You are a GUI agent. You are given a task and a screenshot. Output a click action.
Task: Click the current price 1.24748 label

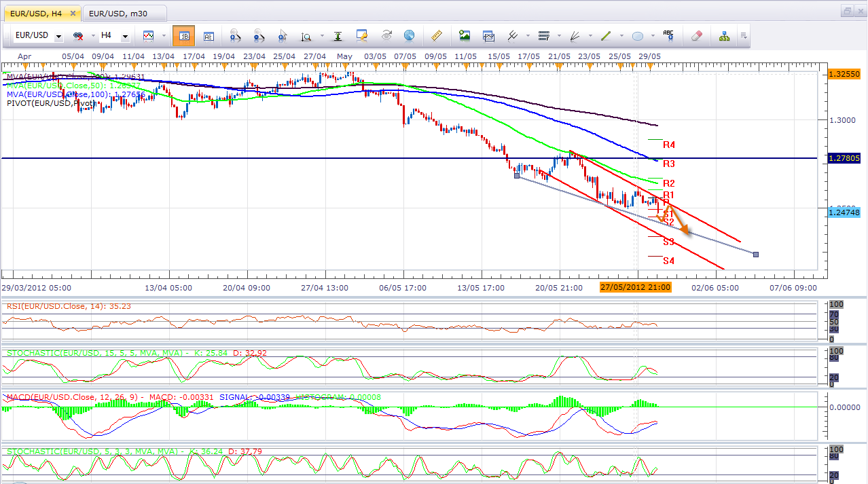844,212
